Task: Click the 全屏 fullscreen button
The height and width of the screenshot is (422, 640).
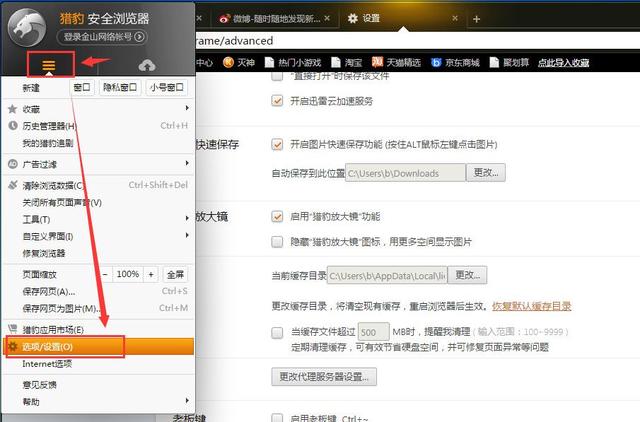Action: 176,274
